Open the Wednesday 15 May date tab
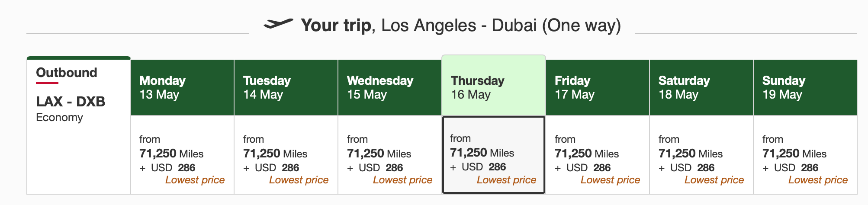This screenshot has height=205, width=868. (390, 87)
